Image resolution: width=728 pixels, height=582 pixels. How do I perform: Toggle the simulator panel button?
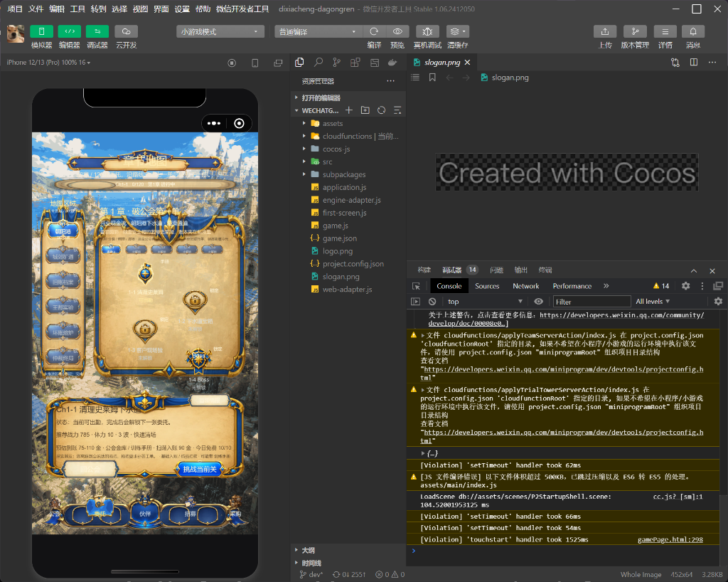tap(41, 31)
